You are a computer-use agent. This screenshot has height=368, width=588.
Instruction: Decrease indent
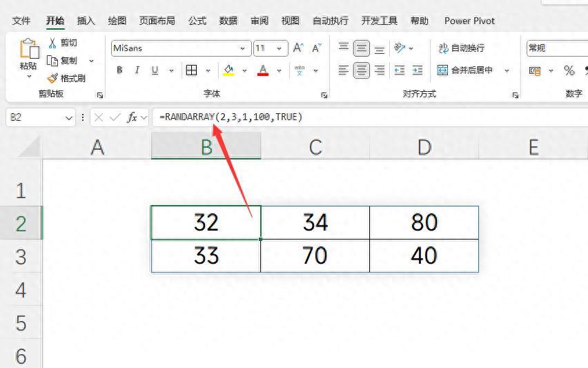(x=400, y=70)
